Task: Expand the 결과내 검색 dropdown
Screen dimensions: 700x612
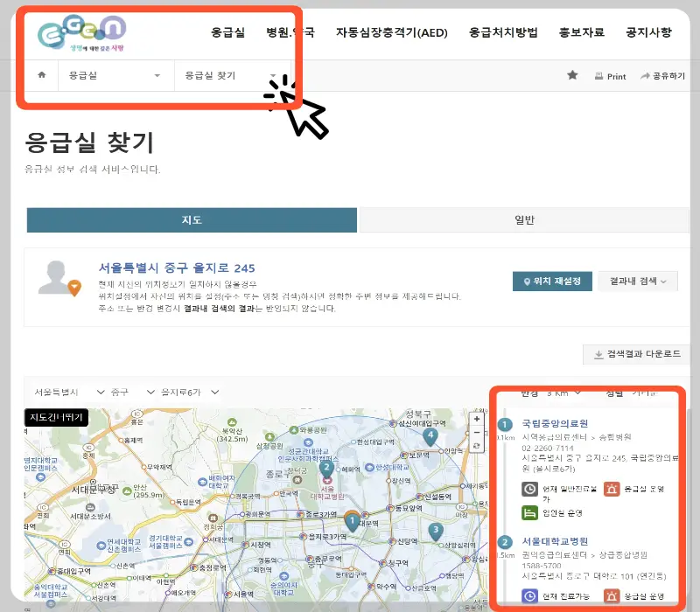Action: [x=638, y=282]
